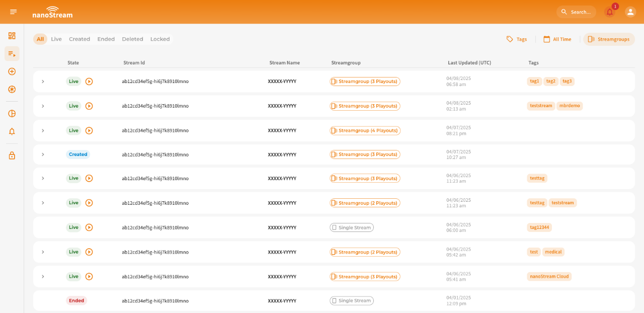Click the create new stream plus icon
The height and width of the screenshot is (313, 644).
[12, 71]
